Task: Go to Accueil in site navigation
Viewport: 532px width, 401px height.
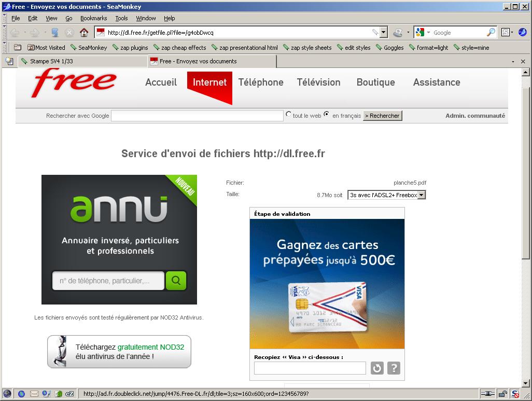Action: click(x=161, y=82)
